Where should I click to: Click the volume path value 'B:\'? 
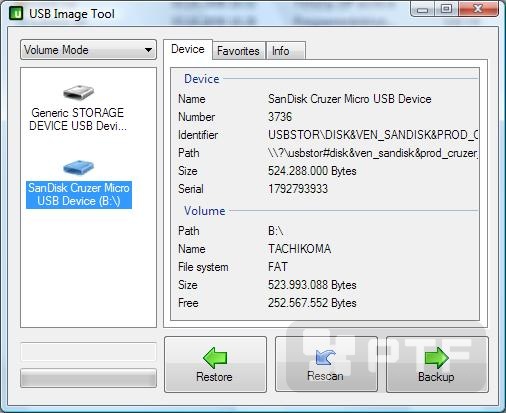pyautogui.click(x=276, y=231)
